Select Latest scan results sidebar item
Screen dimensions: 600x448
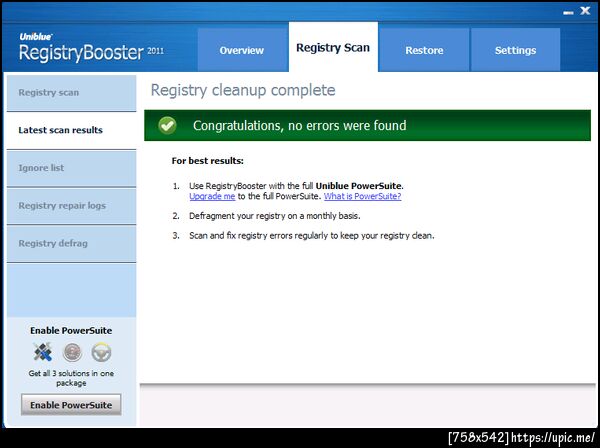click(x=71, y=130)
